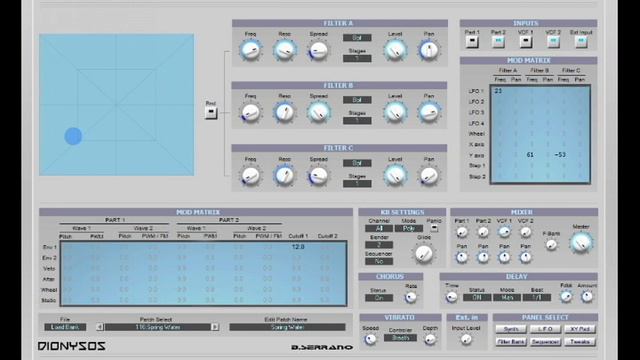
Task: Open the Bender range selector
Action: pos(379,245)
